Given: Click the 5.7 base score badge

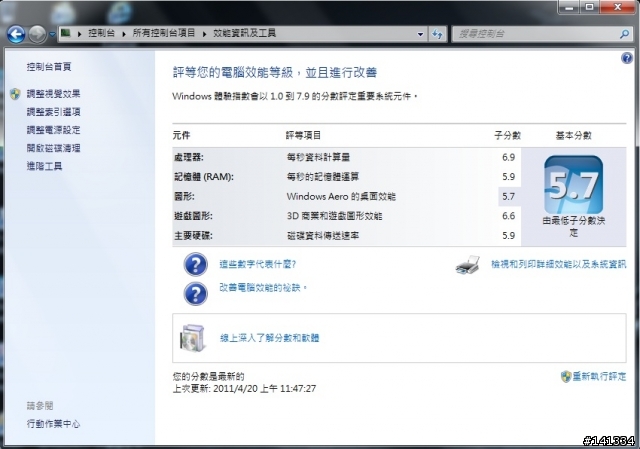Looking at the screenshot, I should click(573, 185).
